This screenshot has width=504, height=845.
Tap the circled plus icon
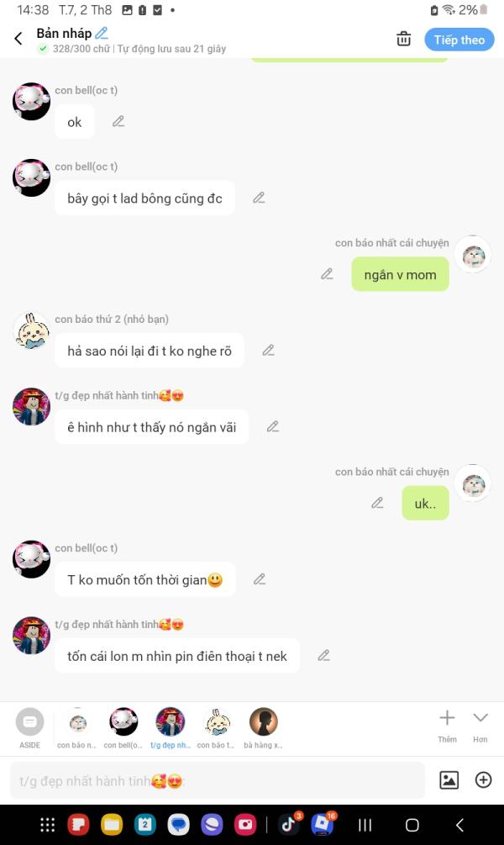(483, 779)
